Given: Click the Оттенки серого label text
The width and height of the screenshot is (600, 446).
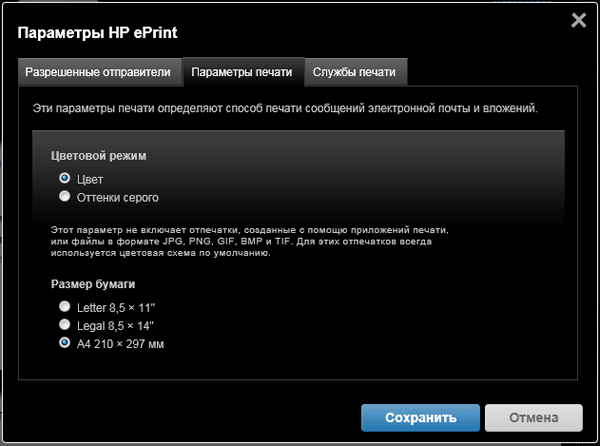Looking at the screenshot, I should [118, 197].
